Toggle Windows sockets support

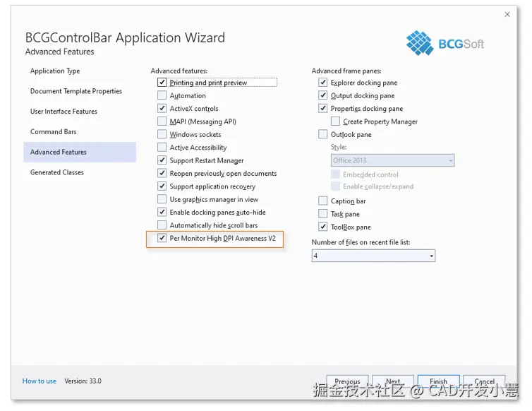point(162,134)
